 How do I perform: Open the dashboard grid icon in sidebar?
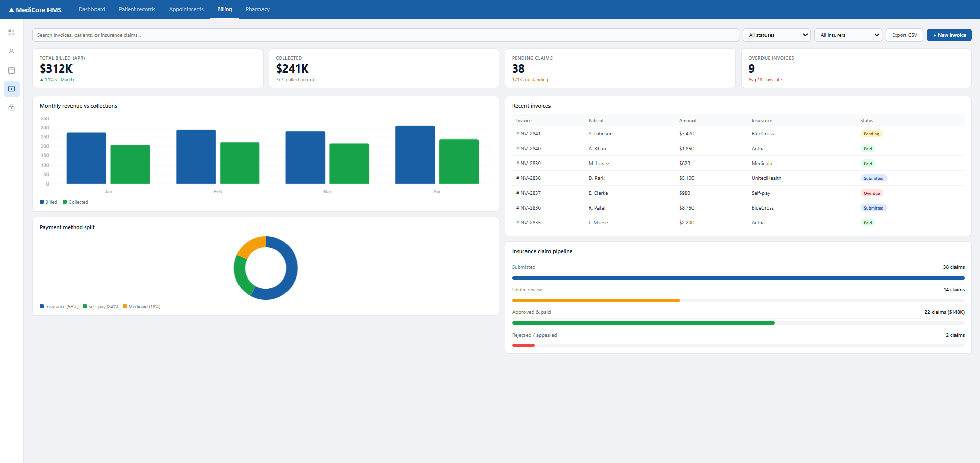(11, 32)
